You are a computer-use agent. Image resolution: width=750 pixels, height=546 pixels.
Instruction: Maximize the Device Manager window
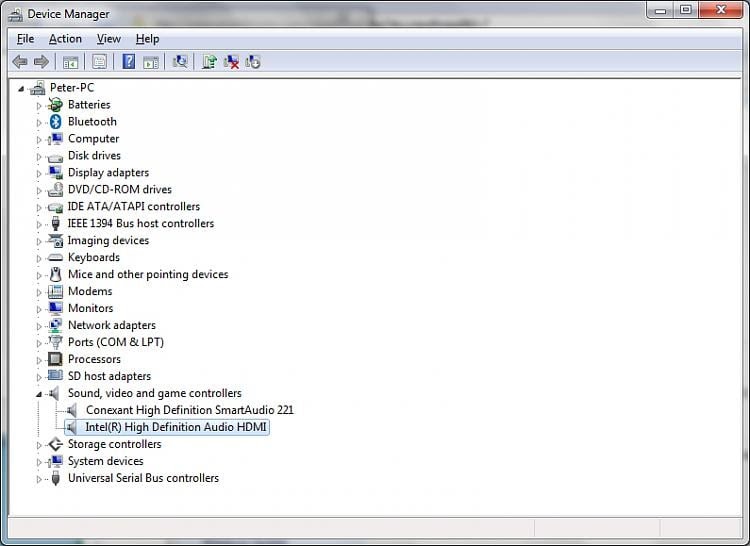pyautogui.click(x=686, y=10)
